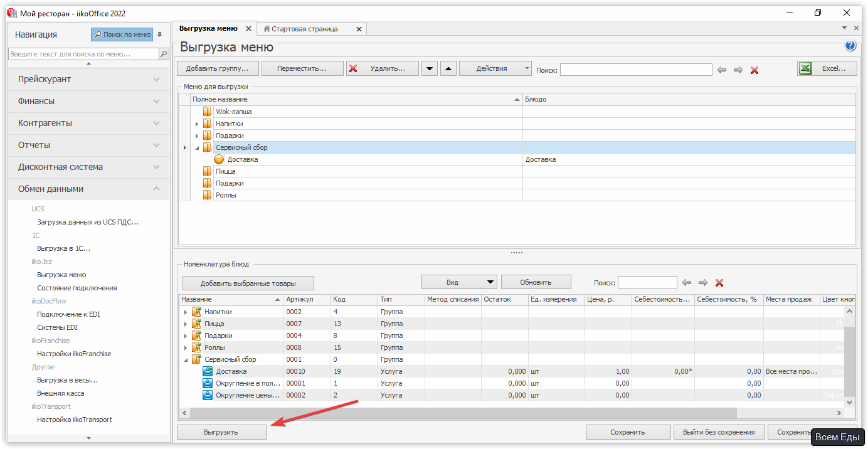
Task: Click group icon of Пицца in nomenclature
Action: click(196, 324)
